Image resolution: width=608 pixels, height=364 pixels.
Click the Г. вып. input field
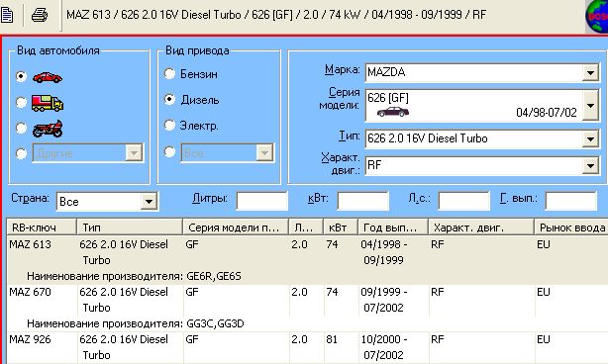571,201
